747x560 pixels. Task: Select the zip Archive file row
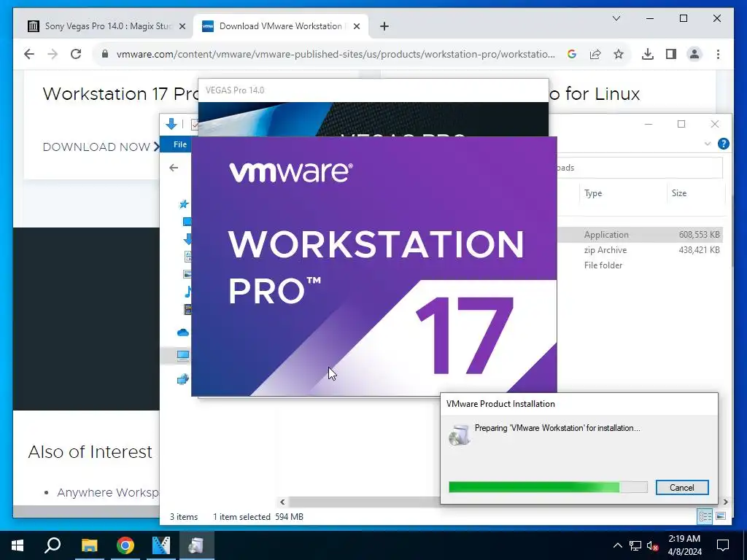(x=639, y=250)
